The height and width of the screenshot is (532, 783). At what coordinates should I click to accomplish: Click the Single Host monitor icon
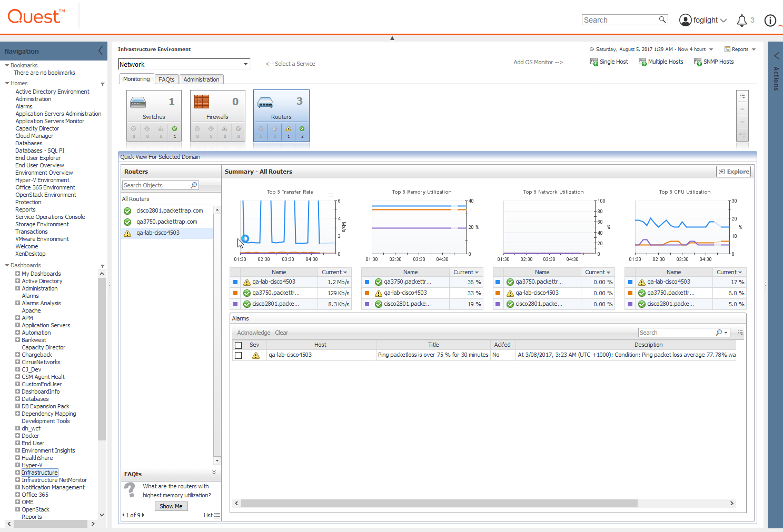pyautogui.click(x=594, y=62)
